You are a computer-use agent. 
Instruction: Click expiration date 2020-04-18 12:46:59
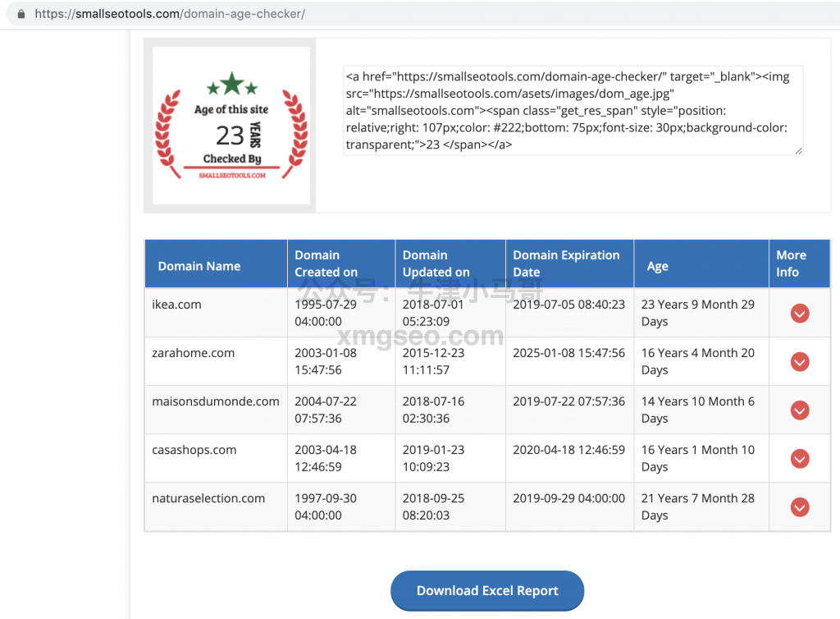[x=569, y=450]
